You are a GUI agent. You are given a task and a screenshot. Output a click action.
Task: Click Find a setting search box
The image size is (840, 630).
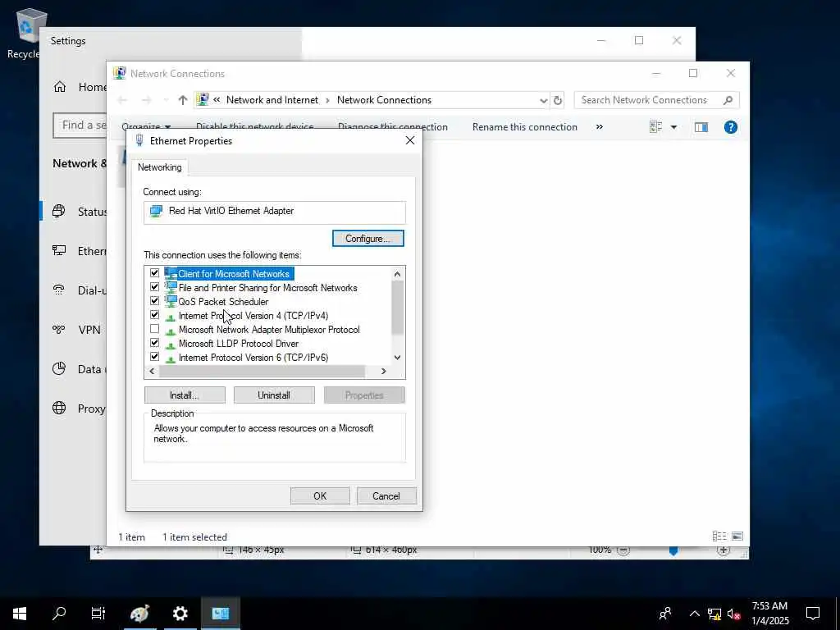(x=80, y=126)
